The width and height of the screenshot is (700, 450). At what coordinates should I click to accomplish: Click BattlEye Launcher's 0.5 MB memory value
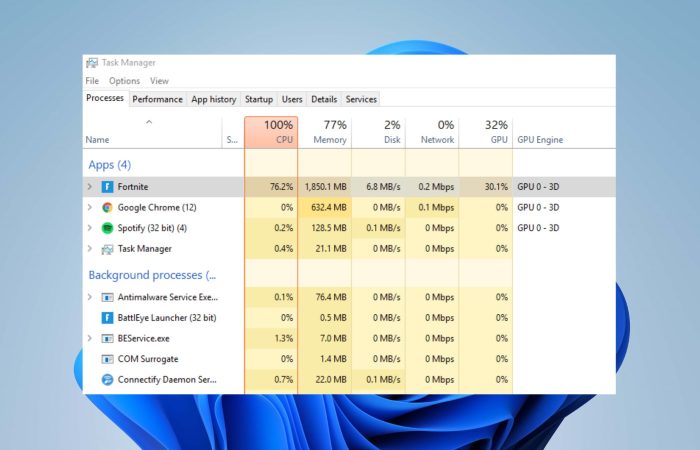[x=333, y=318]
